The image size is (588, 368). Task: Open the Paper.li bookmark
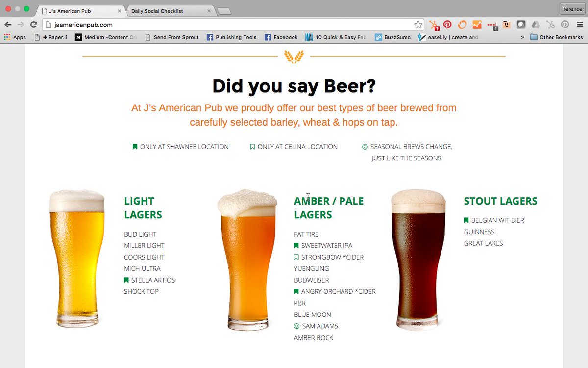[x=51, y=37]
